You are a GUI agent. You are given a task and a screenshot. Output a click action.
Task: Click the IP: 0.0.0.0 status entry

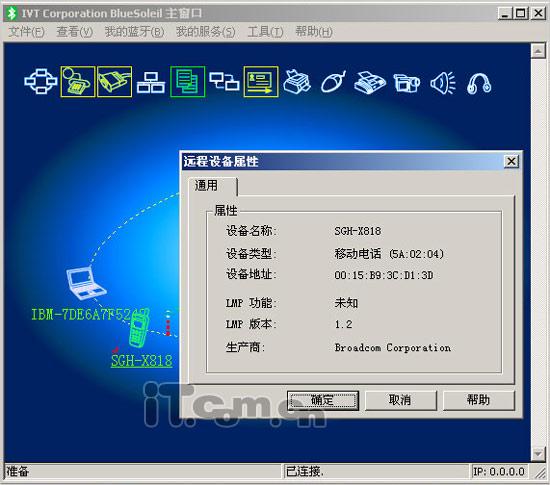(498, 472)
